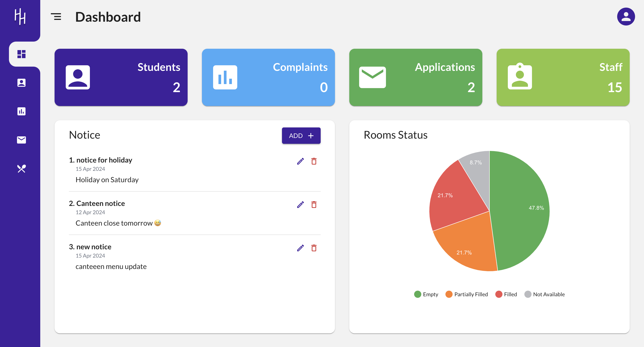This screenshot has height=347, width=644.
Task: Toggle the Empty legend item
Action: (x=426, y=294)
